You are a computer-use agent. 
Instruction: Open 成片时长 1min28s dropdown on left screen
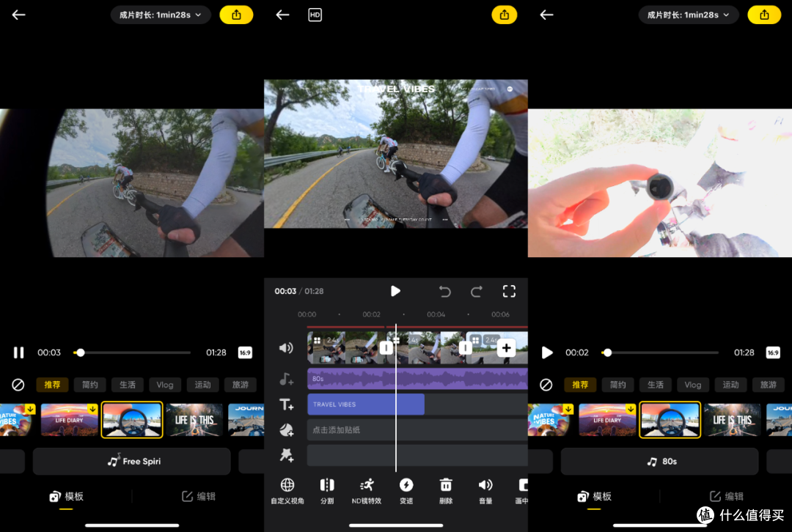[161, 15]
